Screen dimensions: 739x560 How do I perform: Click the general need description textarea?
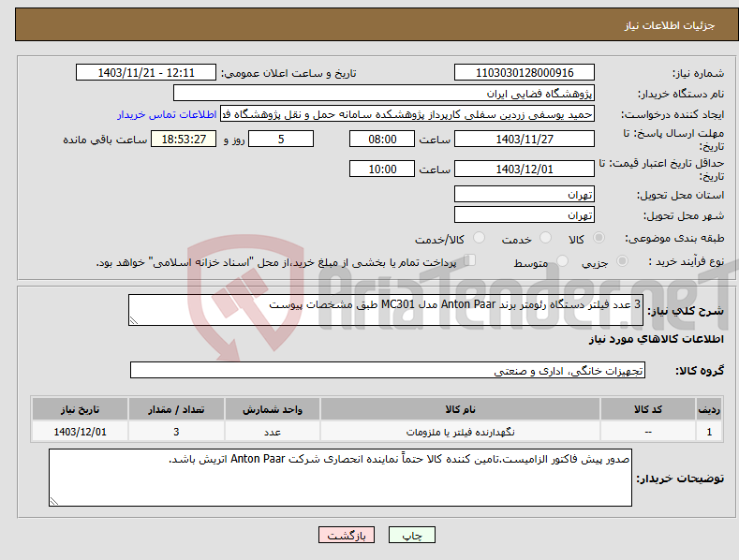386,310
